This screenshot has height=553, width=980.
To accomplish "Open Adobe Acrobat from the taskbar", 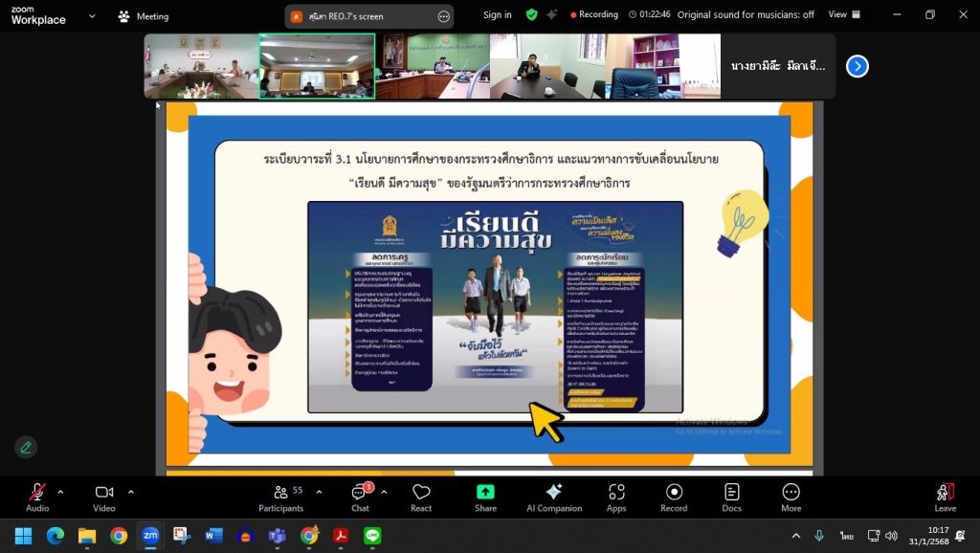I will click(341, 536).
